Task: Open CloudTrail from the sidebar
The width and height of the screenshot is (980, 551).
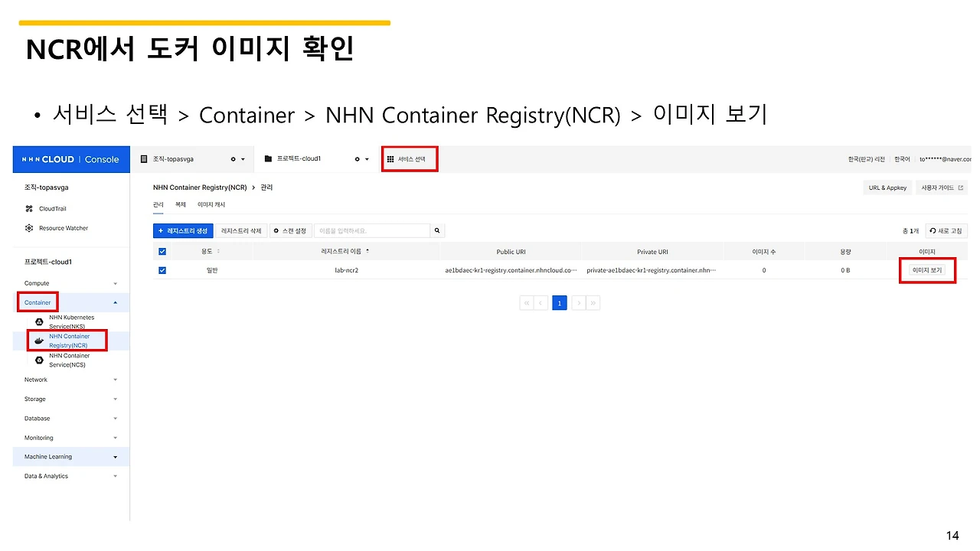Action: [x=52, y=208]
